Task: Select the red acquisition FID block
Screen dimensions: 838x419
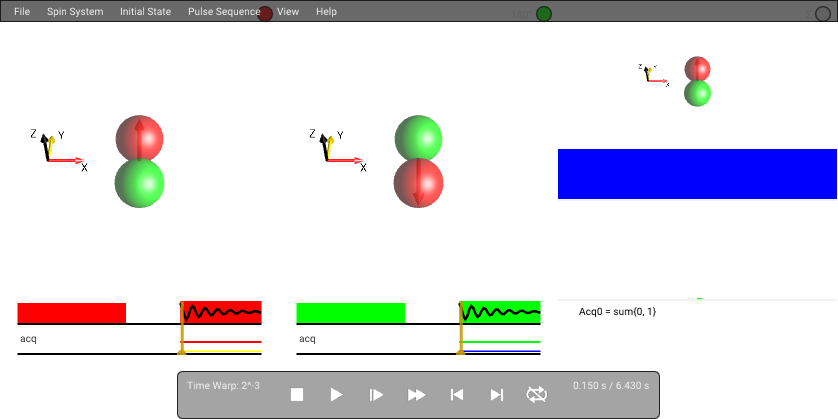Action: [x=221, y=313]
